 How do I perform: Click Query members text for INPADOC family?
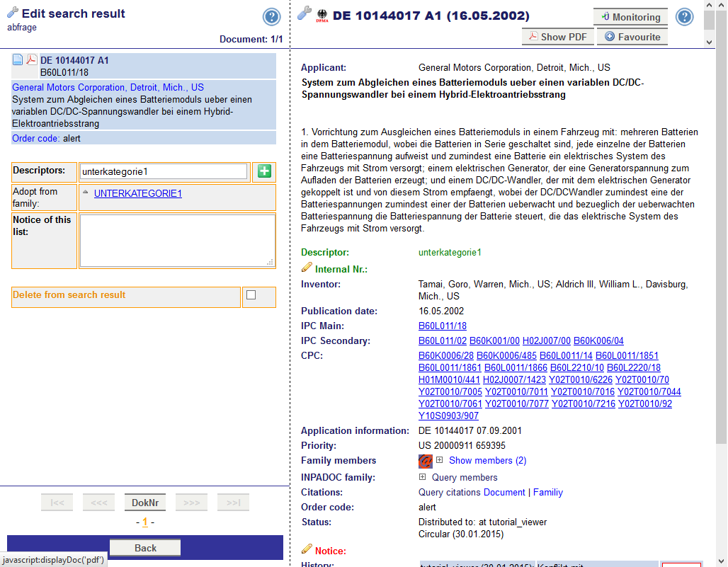pyautogui.click(x=465, y=477)
